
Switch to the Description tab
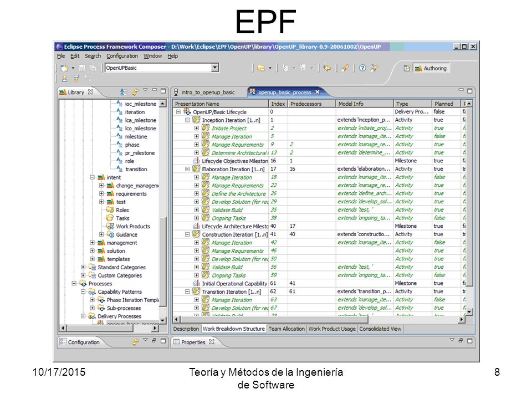click(x=186, y=329)
